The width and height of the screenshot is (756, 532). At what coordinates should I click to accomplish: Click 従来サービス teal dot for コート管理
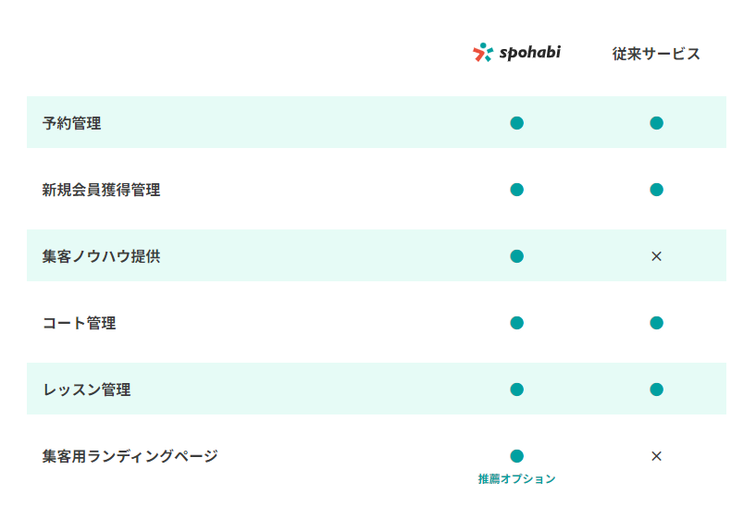(x=656, y=323)
